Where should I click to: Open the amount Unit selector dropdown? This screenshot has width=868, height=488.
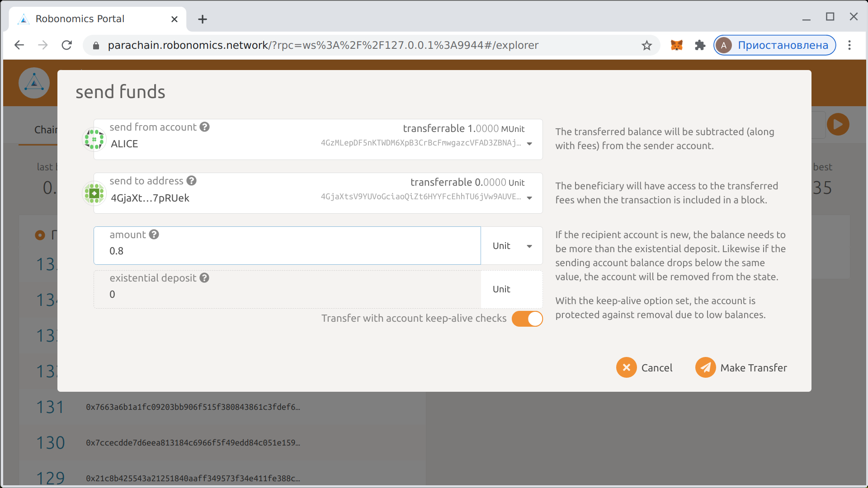512,246
